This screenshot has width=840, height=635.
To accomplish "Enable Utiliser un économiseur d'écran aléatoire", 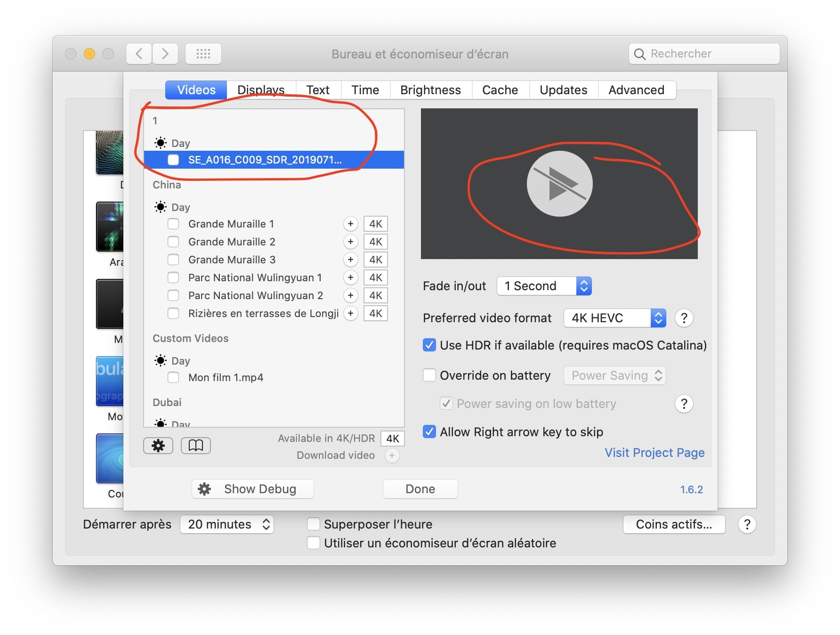I will pos(313,543).
